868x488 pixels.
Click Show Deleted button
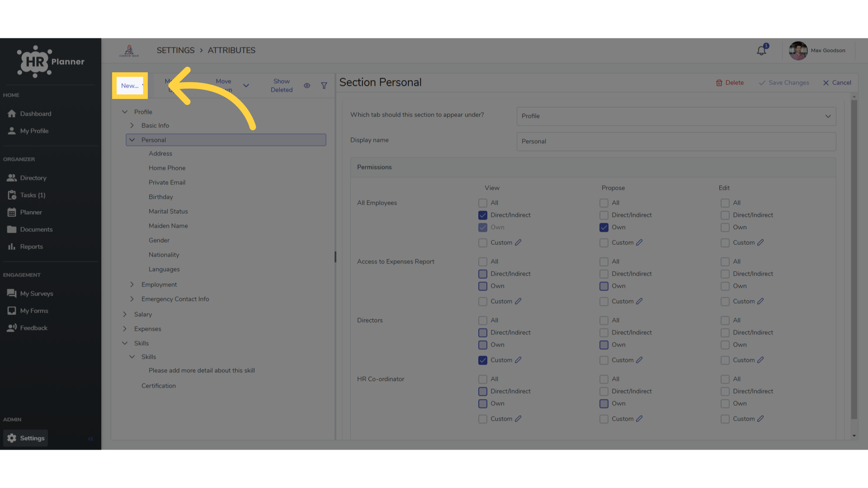pyautogui.click(x=282, y=86)
